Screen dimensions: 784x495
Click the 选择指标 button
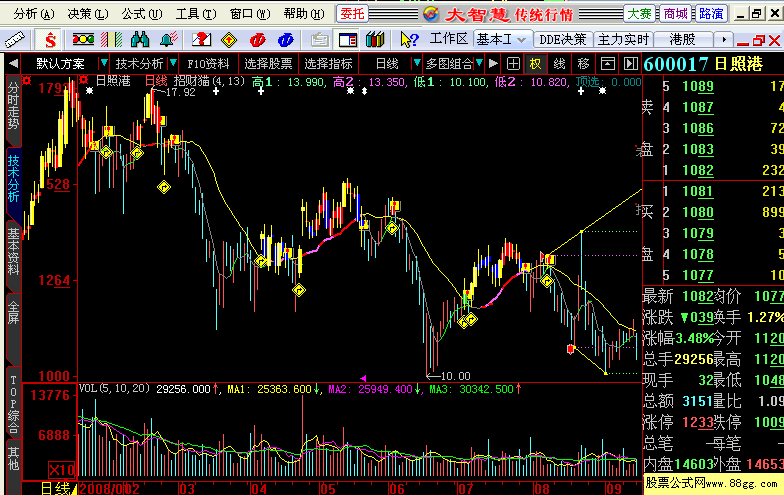[328, 64]
